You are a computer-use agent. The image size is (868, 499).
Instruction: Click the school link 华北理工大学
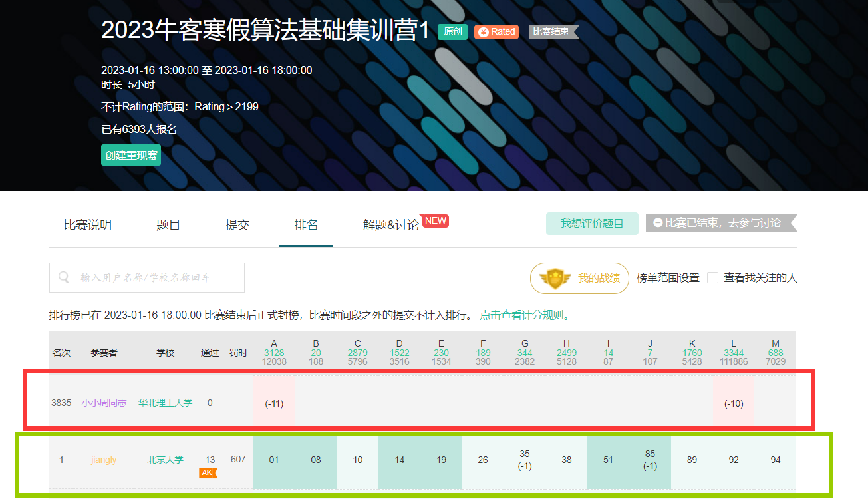165,403
